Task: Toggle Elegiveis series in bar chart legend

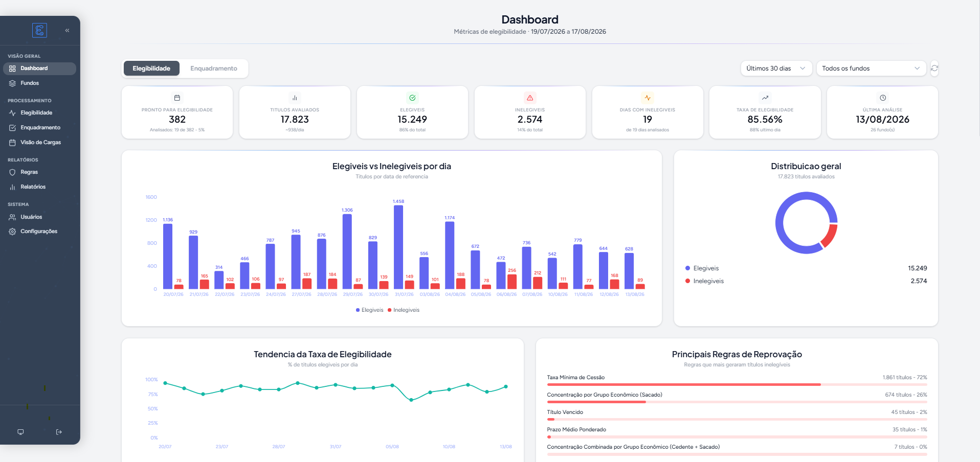Action: 369,310
